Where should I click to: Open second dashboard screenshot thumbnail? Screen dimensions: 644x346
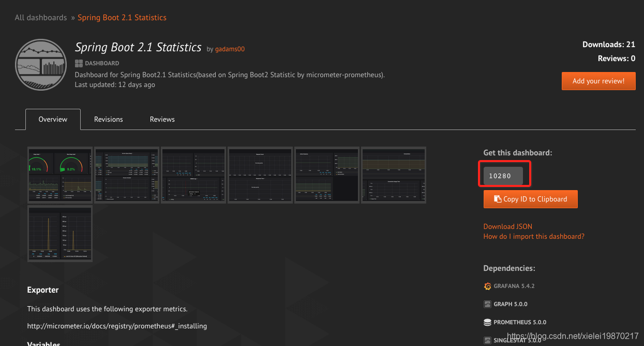click(x=127, y=175)
